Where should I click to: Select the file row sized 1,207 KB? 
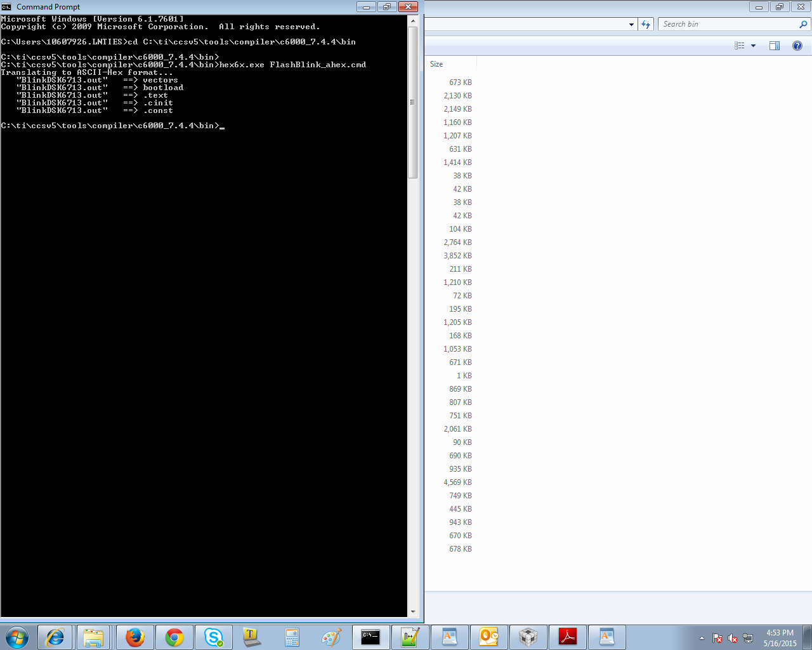point(457,136)
